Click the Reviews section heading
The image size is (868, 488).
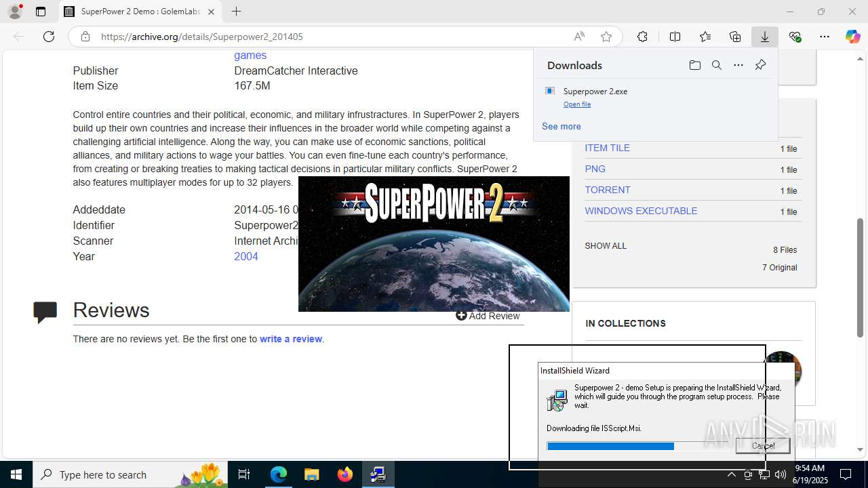point(111,310)
